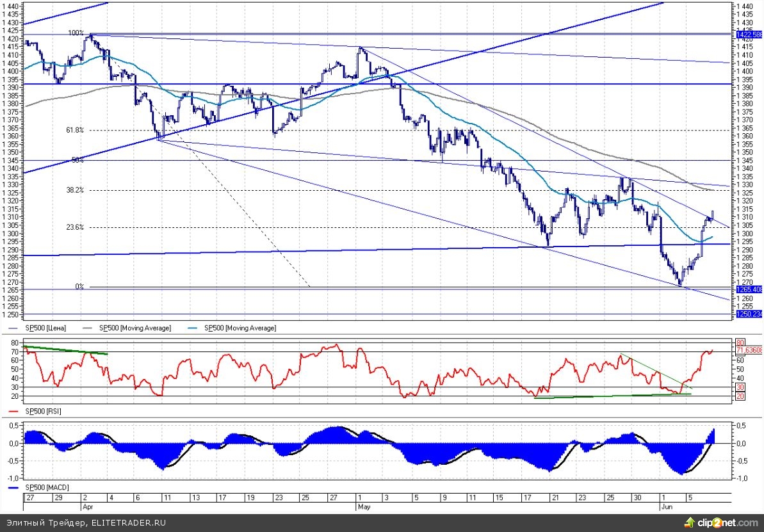Click the 38.2% Fibonacci level label
Viewport: 764px width, 532px height.
pyautogui.click(x=75, y=190)
